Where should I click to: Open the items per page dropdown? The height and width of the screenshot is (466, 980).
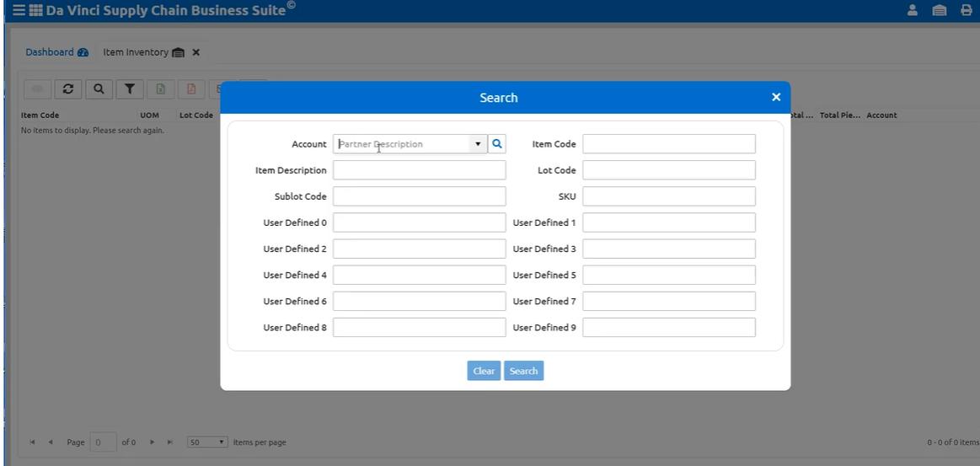tap(207, 442)
